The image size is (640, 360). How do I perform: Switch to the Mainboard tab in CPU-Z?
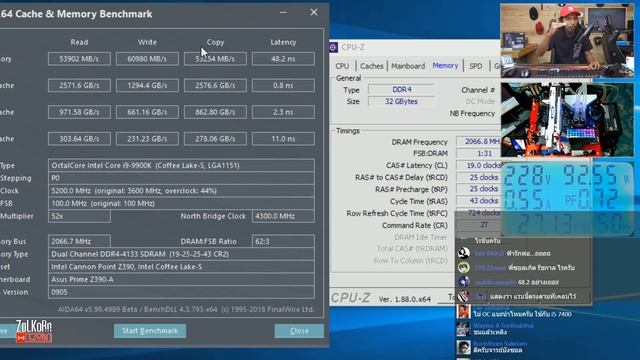pyautogui.click(x=408, y=66)
